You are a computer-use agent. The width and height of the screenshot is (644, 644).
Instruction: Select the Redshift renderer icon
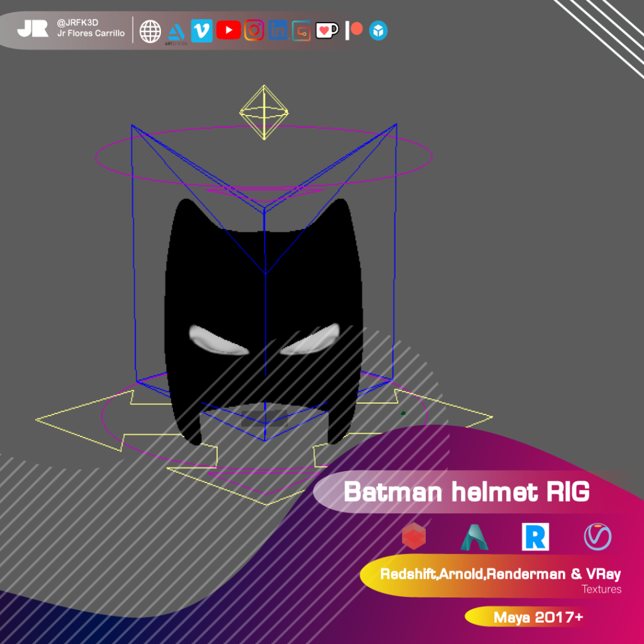point(413,538)
